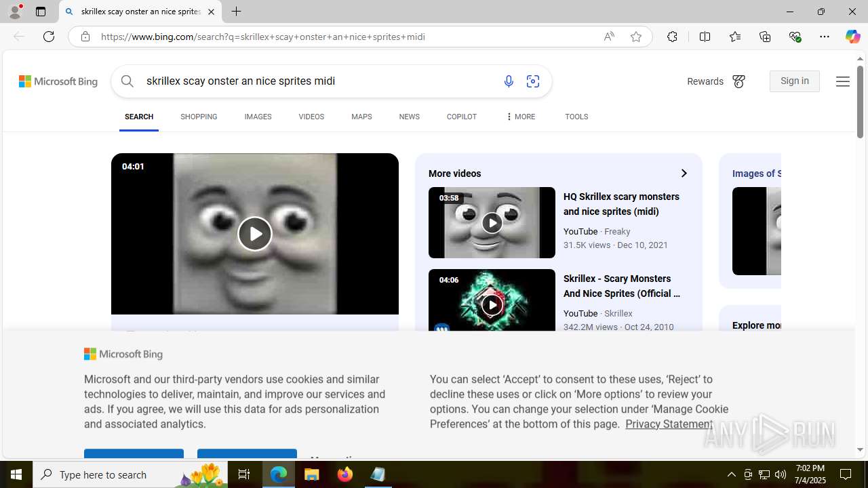Open Microsoft Rewards medal icon
Screen dimensions: 868x488
click(738, 81)
